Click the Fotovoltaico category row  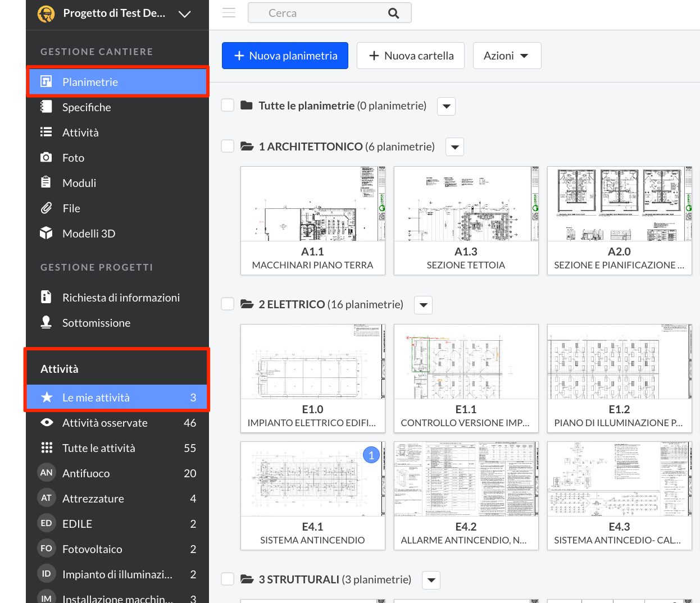(x=117, y=549)
